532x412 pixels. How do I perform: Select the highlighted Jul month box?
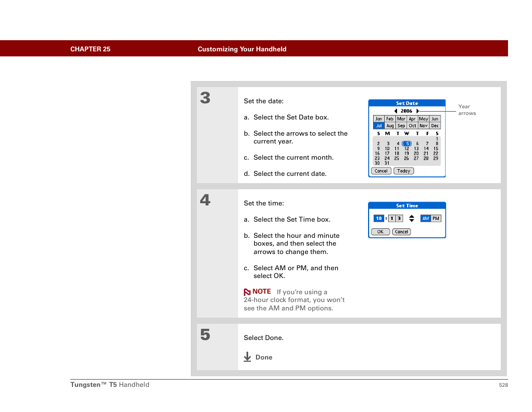click(x=379, y=126)
